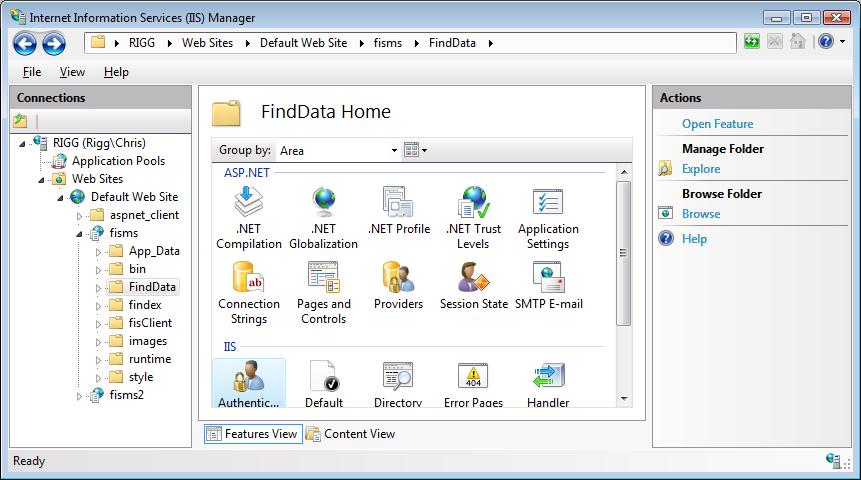Screen dimensions: 861x480
Task: Click the feature list scroll up arrow
Action: (x=623, y=172)
